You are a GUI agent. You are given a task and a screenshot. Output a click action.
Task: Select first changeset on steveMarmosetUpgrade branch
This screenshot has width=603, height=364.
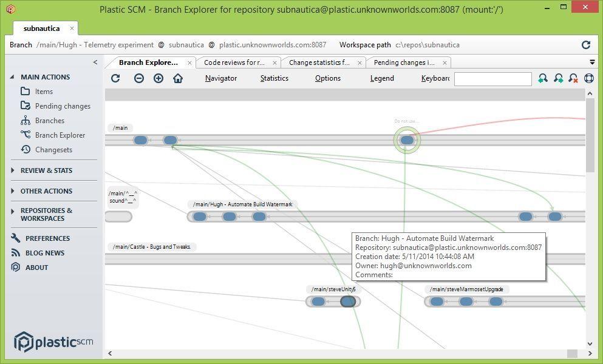tap(437, 302)
